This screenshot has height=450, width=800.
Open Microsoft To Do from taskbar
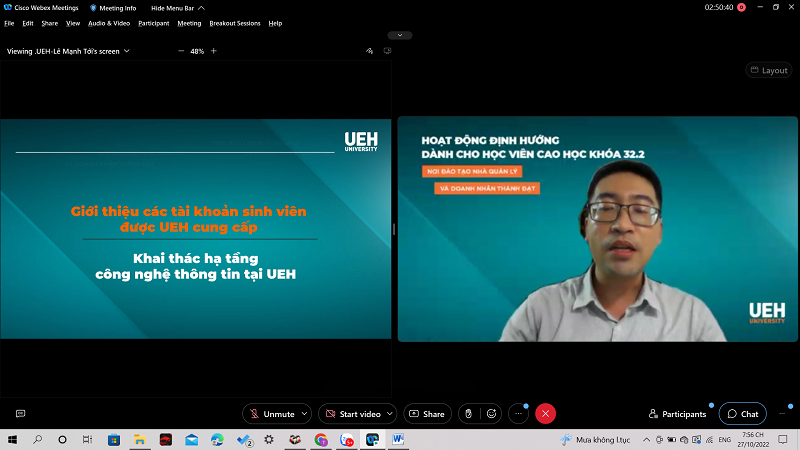(244, 439)
